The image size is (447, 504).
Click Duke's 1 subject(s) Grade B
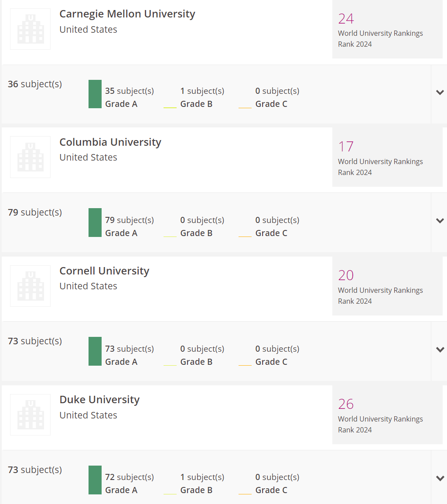click(x=202, y=483)
